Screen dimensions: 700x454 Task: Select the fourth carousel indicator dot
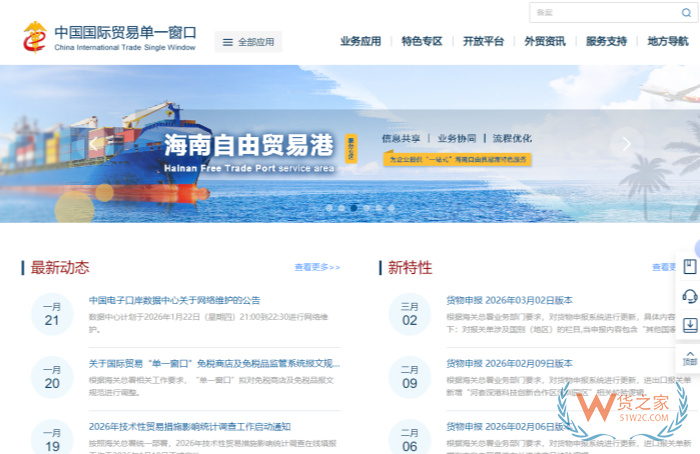point(367,208)
